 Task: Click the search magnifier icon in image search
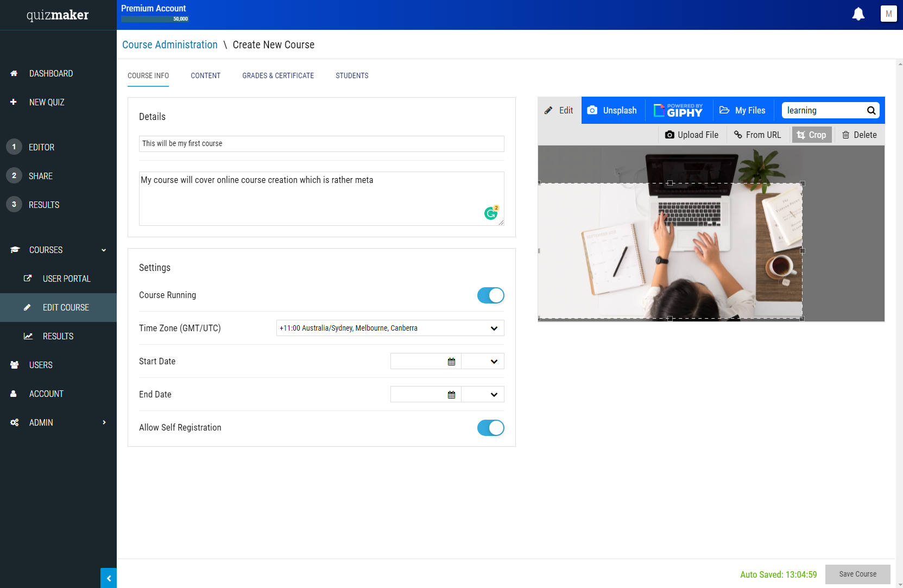[x=871, y=111]
